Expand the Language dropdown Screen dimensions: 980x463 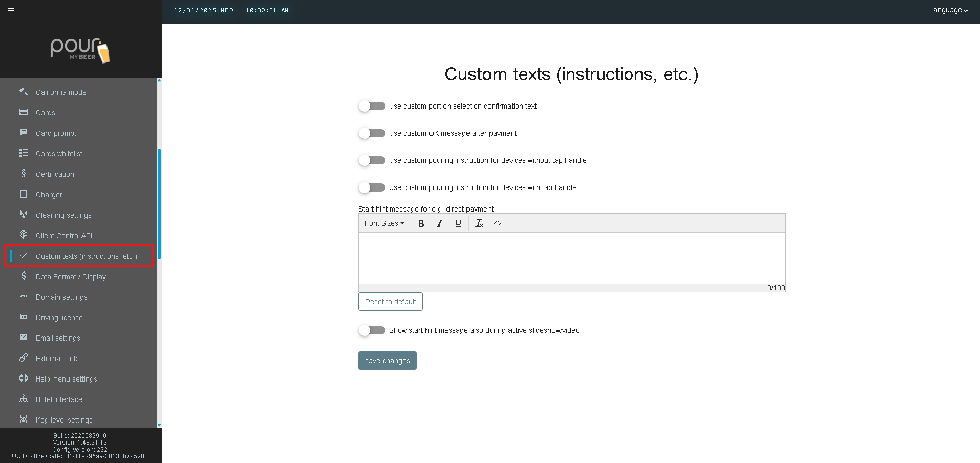coord(948,10)
